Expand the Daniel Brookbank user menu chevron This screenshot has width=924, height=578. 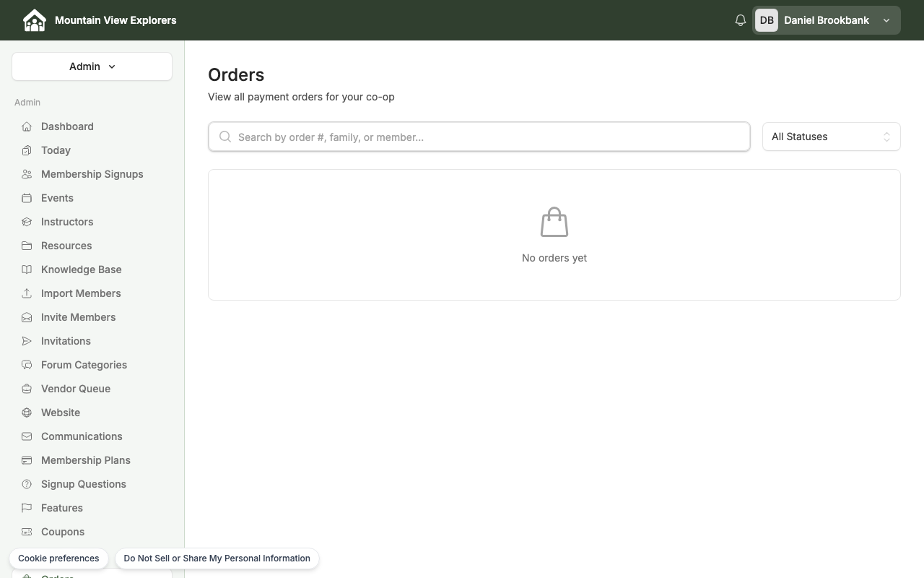(x=886, y=20)
